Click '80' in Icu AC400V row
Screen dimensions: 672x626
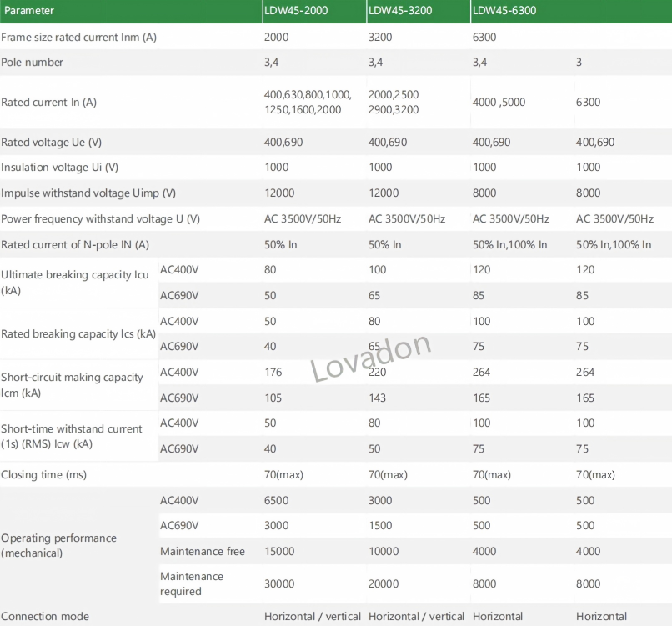[x=270, y=269]
